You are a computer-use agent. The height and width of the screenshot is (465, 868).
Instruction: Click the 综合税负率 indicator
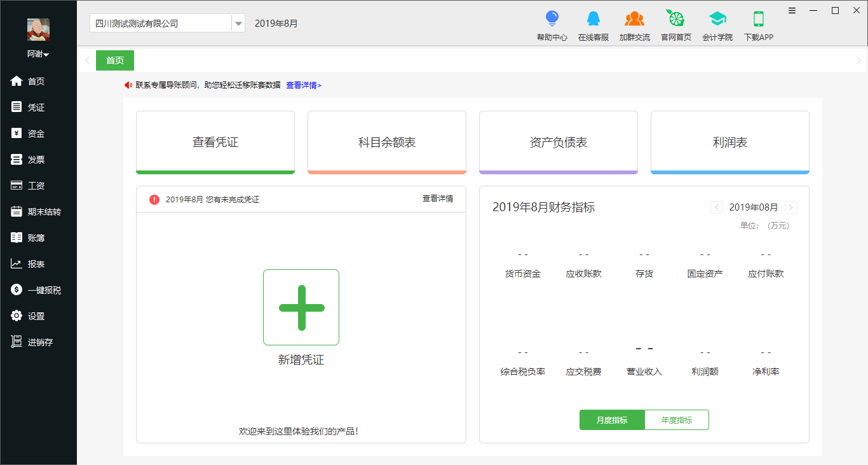click(523, 371)
